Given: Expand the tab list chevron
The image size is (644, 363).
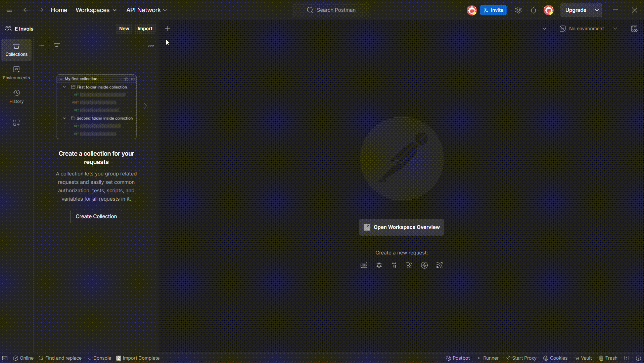Looking at the screenshot, I should 545,29.
